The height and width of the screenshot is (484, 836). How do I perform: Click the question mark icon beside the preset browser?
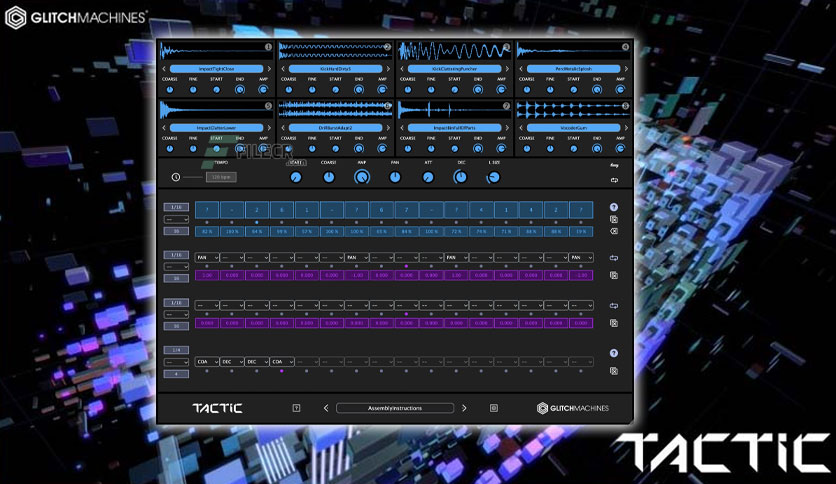point(296,408)
